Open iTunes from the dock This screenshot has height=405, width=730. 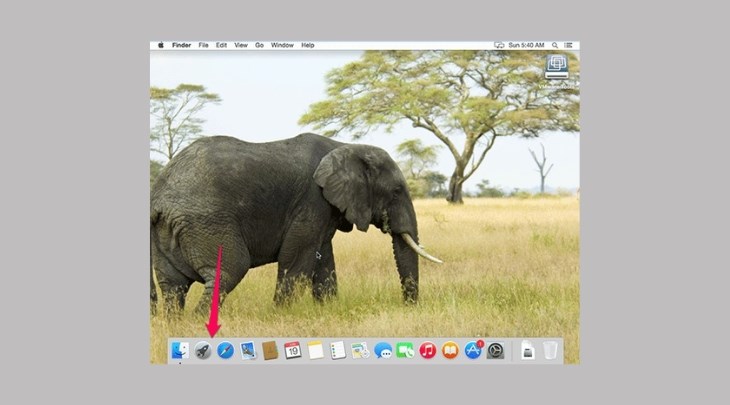pyautogui.click(x=428, y=351)
